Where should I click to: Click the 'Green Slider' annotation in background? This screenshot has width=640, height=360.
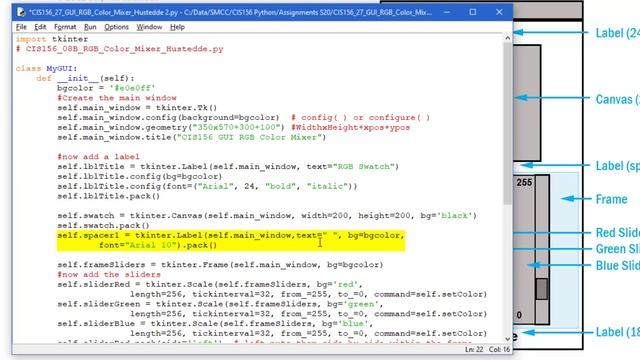(618, 249)
